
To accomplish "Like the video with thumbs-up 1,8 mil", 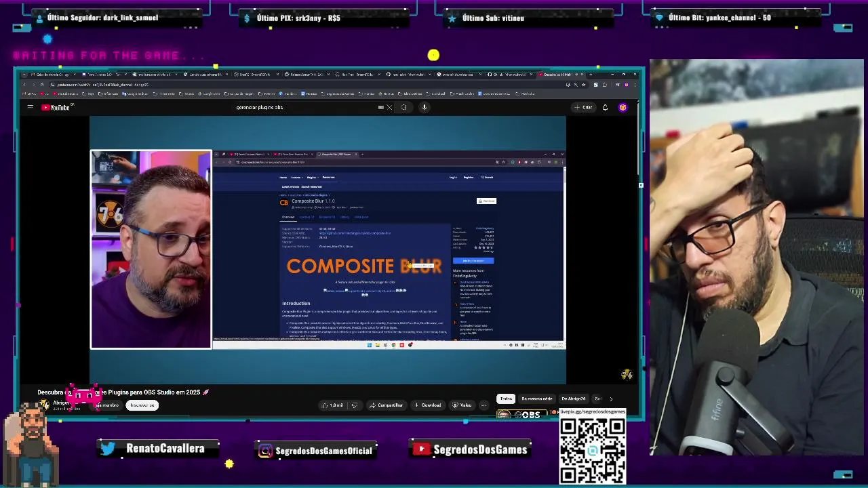I will [x=333, y=405].
